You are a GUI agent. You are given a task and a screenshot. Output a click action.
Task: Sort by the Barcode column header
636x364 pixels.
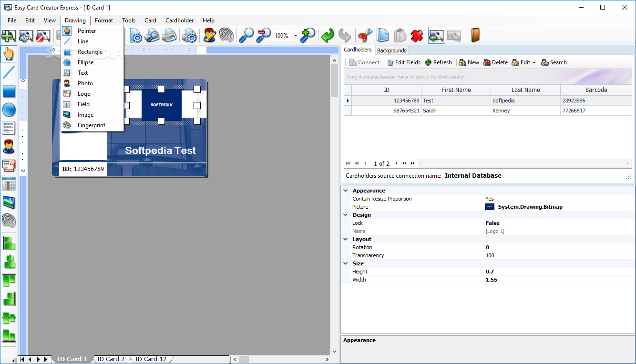click(596, 90)
